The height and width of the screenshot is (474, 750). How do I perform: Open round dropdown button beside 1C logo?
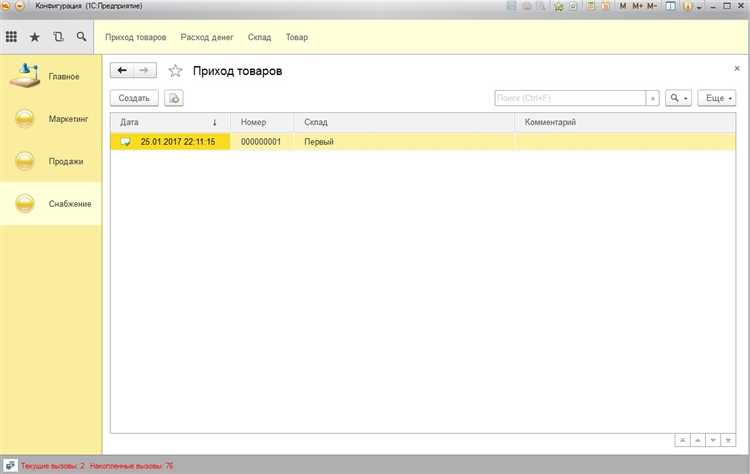click(x=20, y=6)
